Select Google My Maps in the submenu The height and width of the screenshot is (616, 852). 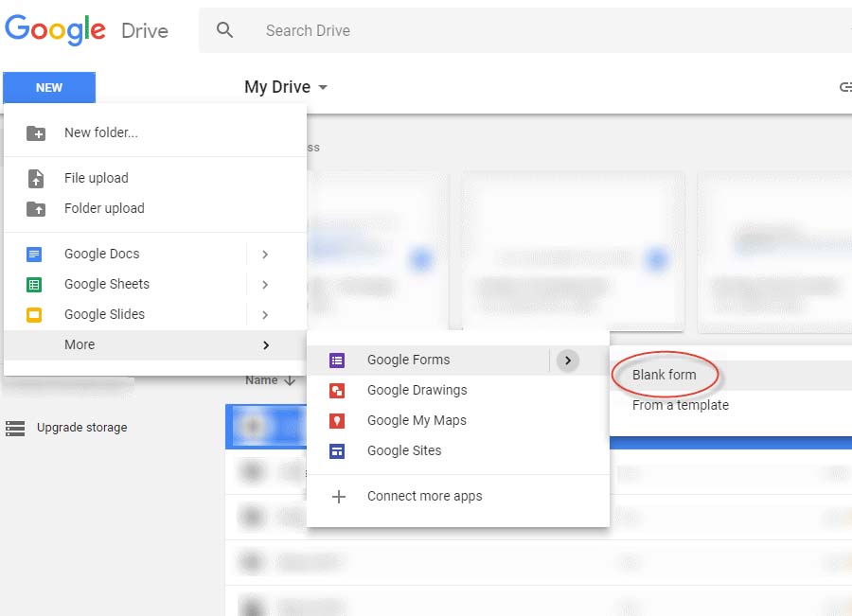point(458,421)
